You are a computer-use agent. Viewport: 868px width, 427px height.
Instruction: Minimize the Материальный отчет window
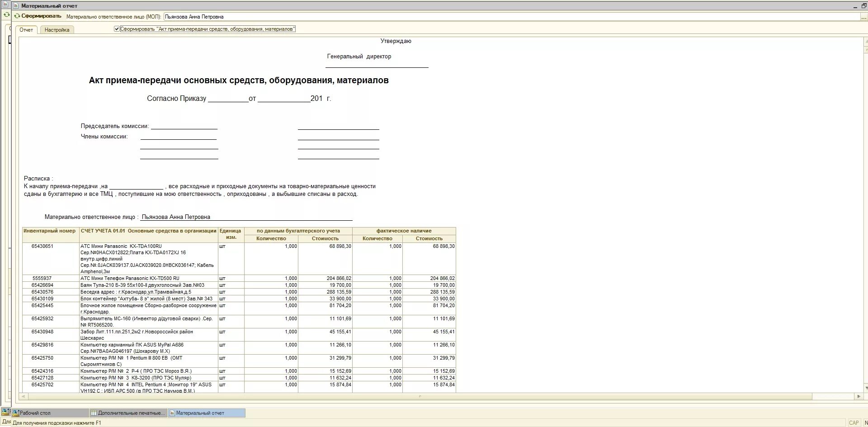pos(855,6)
